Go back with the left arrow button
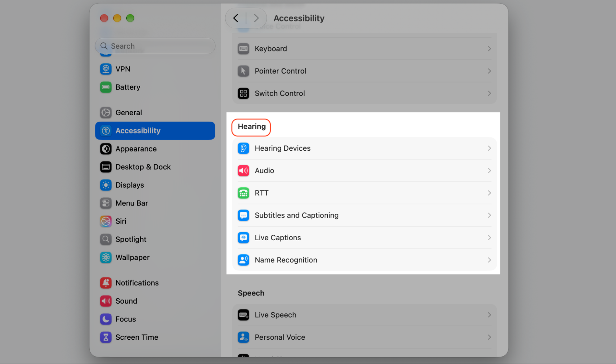 point(236,18)
